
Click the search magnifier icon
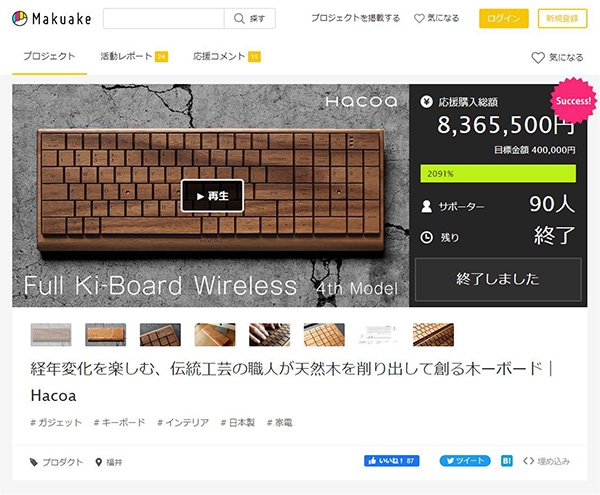click(239, 18)
